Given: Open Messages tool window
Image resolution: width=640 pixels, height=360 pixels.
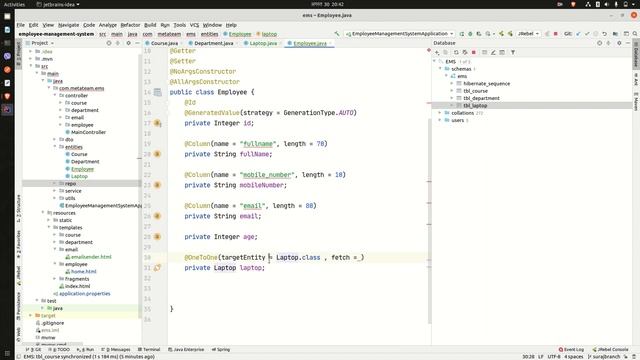Looking at the screenshot, I should click(116, 349).
